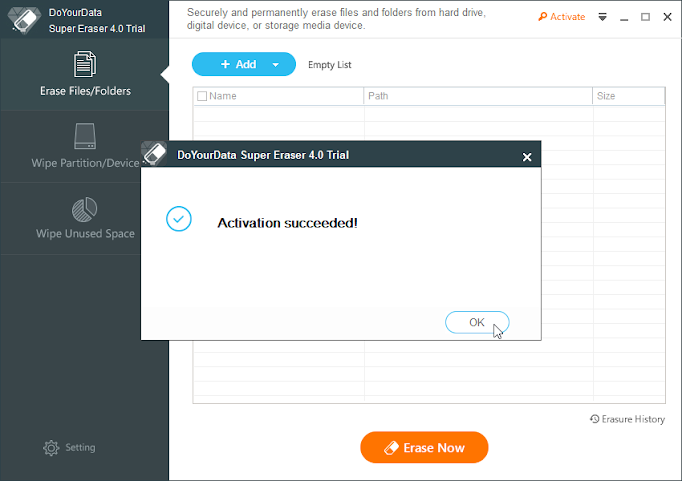Close the Activation succeeded dialog
This screenshot has height=481, width=682.
point(527,157)
